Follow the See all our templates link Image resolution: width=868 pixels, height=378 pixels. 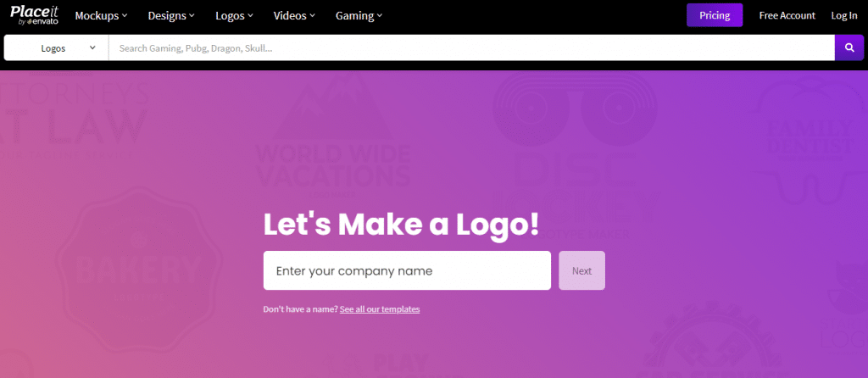[x=380, y=309]
